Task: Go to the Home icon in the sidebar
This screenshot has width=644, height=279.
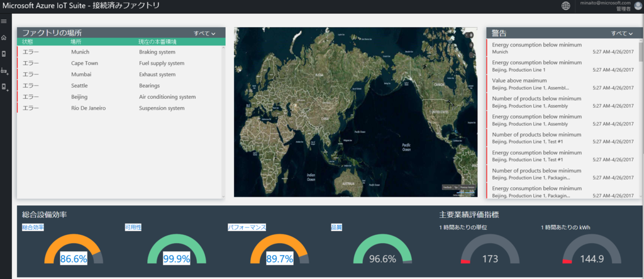Action: click(4, 37)
